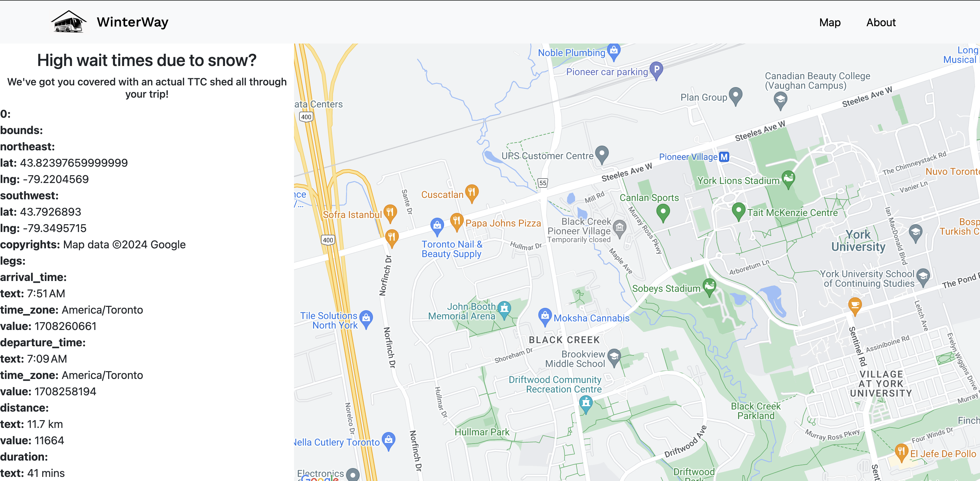Select the Sofra Istanbul restaurant pin
The image size is (980, 481).
pyautogui.click(x=390, y=214)
